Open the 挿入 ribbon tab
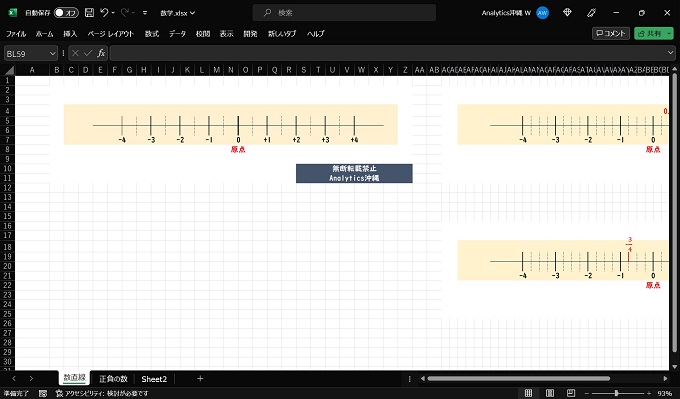 click(x=70, y=33)
